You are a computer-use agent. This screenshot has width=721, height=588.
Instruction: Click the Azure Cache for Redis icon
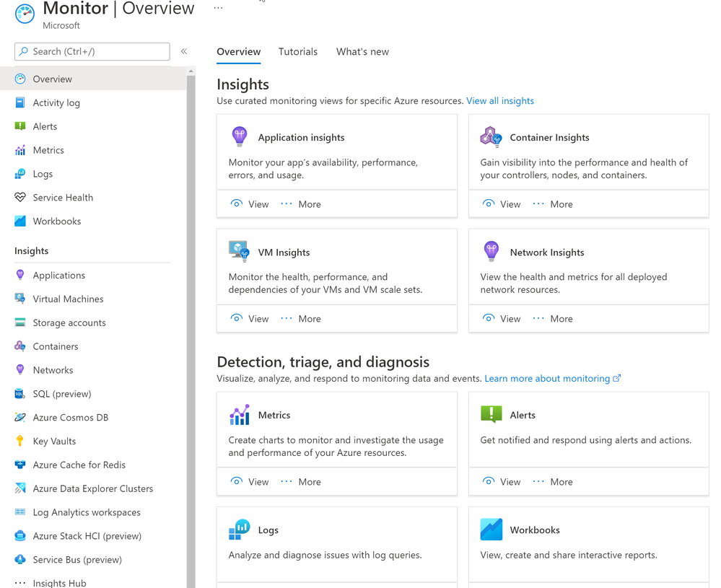[20, 465]
